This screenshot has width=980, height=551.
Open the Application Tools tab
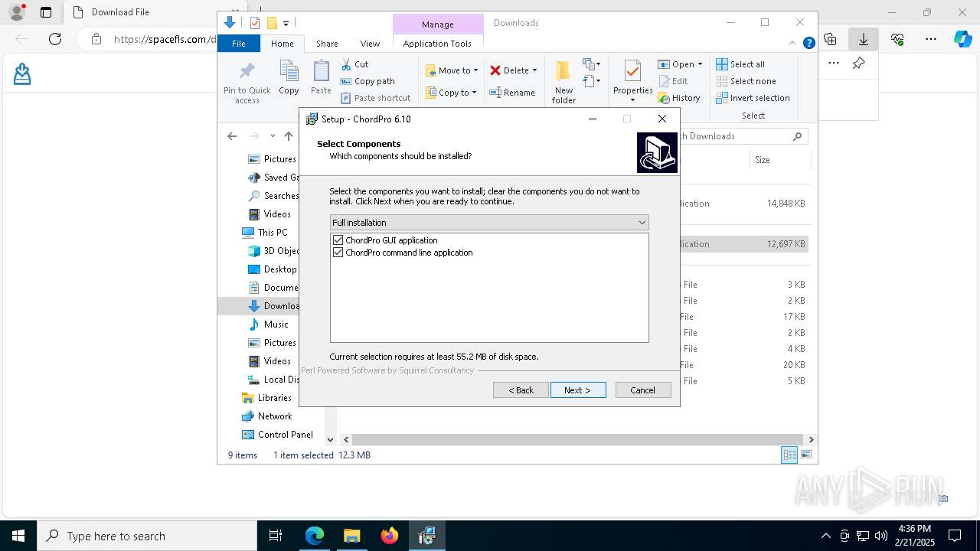437,44
